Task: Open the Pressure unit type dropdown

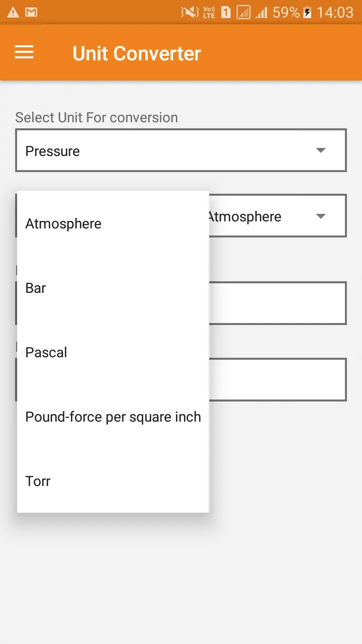Action: click(x=181, y=150)
